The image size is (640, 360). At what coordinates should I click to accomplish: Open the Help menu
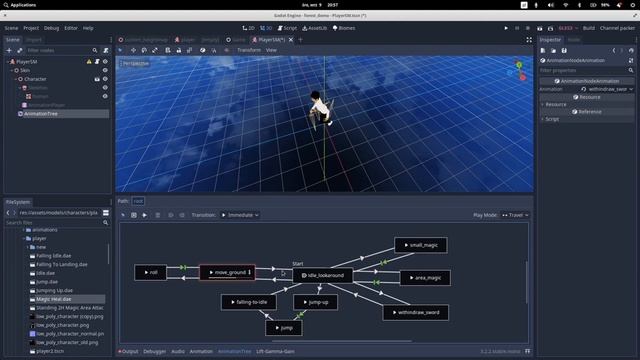click(88, 28)
